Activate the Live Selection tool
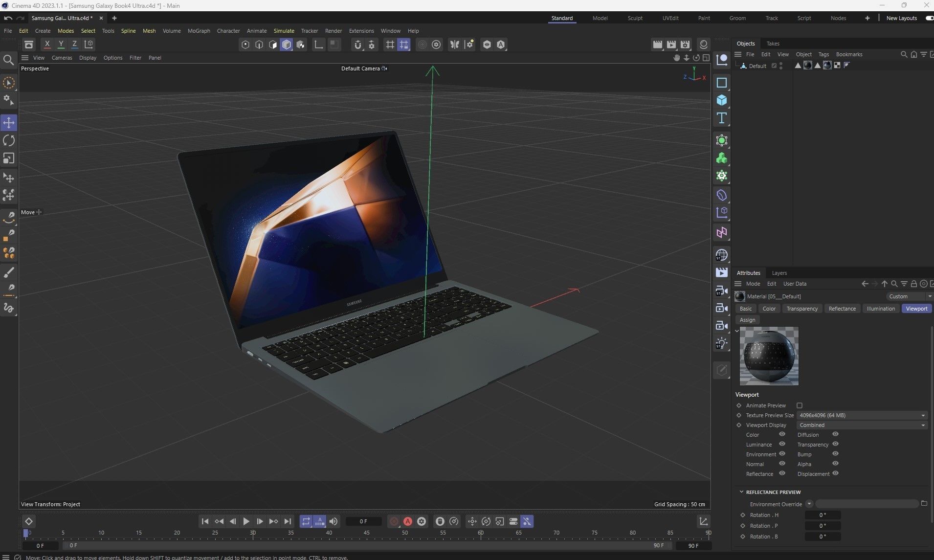Image resolution: width=934 pixels, height=560 pixels. 9,83
